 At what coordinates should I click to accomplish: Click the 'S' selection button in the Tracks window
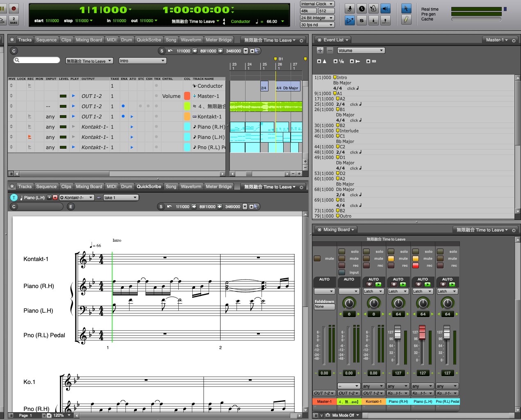click(x=162, y=51)
